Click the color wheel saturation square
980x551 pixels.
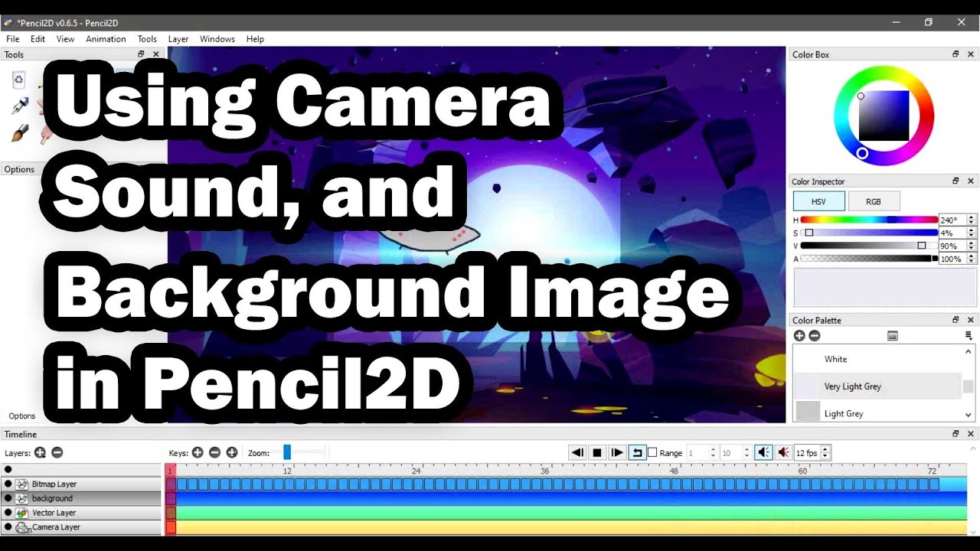(884, 116)
